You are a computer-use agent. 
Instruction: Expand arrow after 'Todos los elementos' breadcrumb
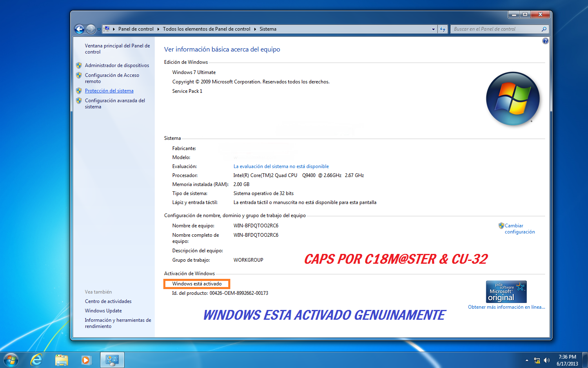pos(255,29)
